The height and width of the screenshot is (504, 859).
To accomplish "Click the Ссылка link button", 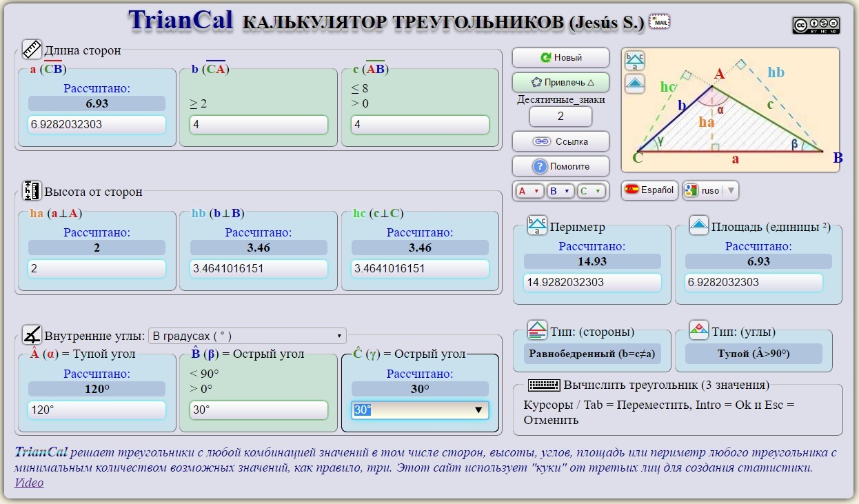I will tap(561, 141).
